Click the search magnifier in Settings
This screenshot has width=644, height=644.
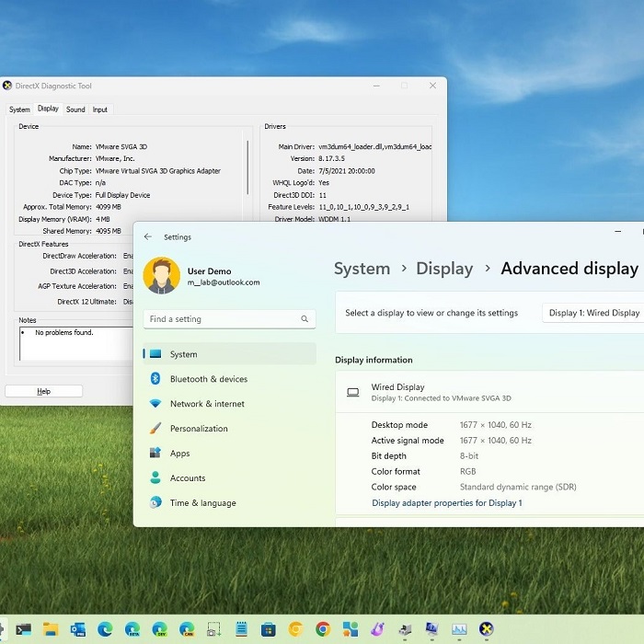point(305,319)
